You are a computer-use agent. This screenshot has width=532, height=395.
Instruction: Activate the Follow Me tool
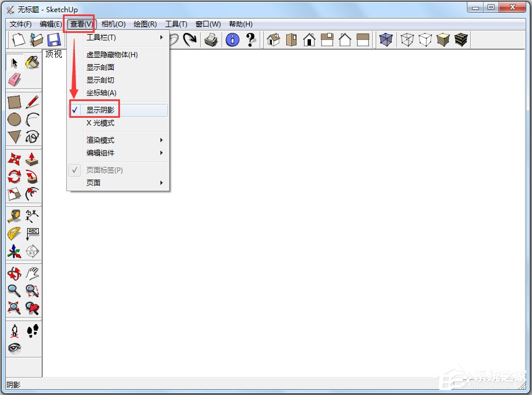[32, 177]
